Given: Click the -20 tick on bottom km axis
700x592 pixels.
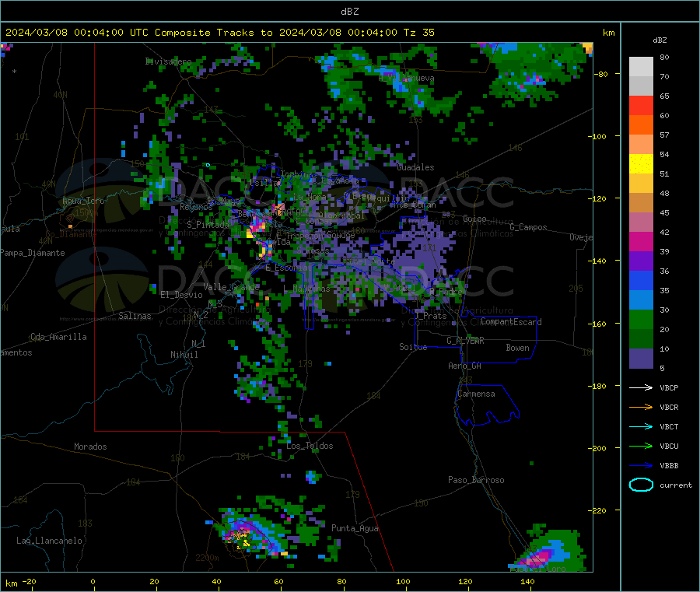Looking at the screenshot, I should click(x=29, y=581).
